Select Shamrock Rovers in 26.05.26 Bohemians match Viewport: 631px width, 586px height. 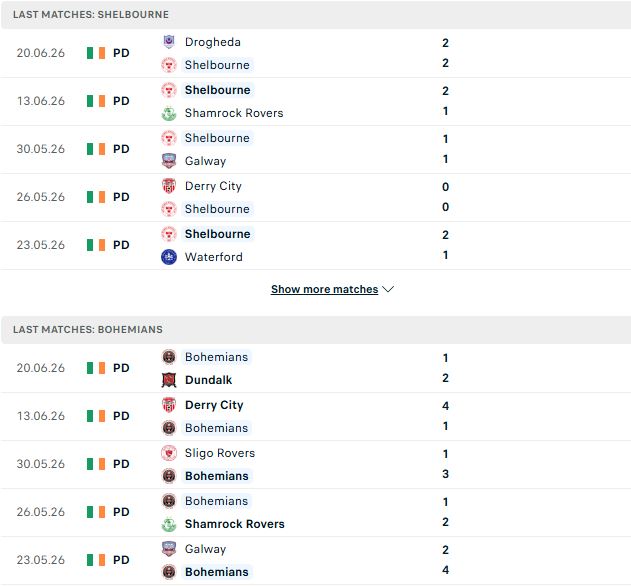point(235,524)
